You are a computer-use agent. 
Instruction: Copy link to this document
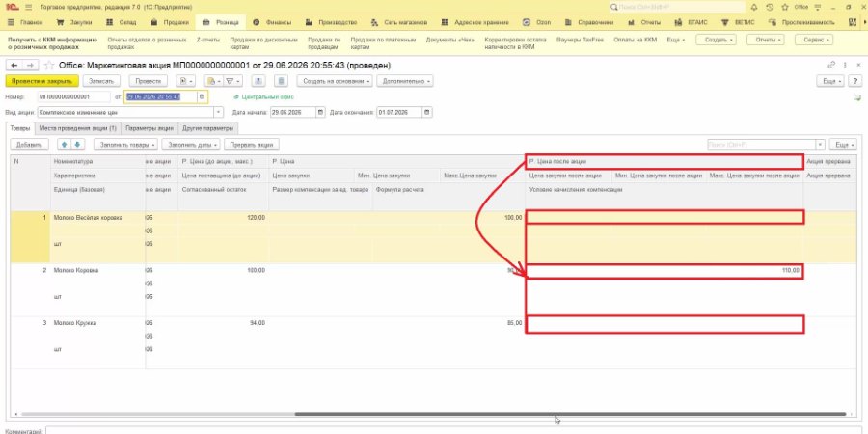click(x=831, y=65)
